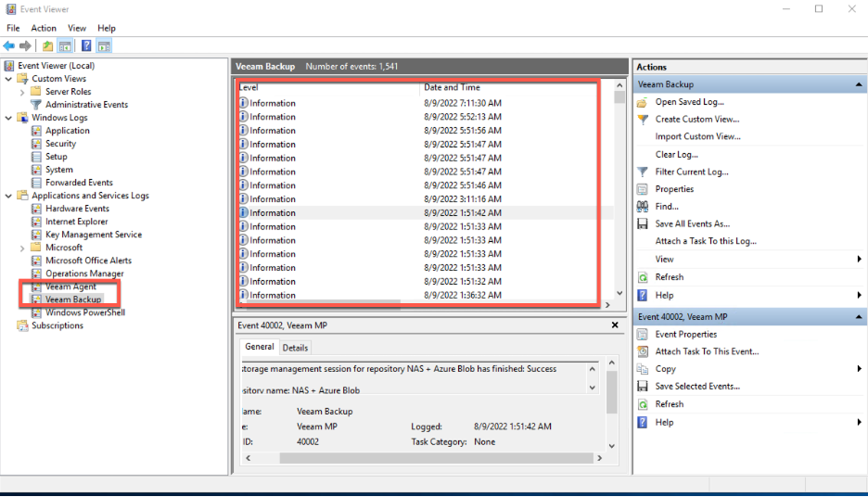Click the Find binoculars icon
The width and height of the screenshot is (868, 497).
click(643, 207)
